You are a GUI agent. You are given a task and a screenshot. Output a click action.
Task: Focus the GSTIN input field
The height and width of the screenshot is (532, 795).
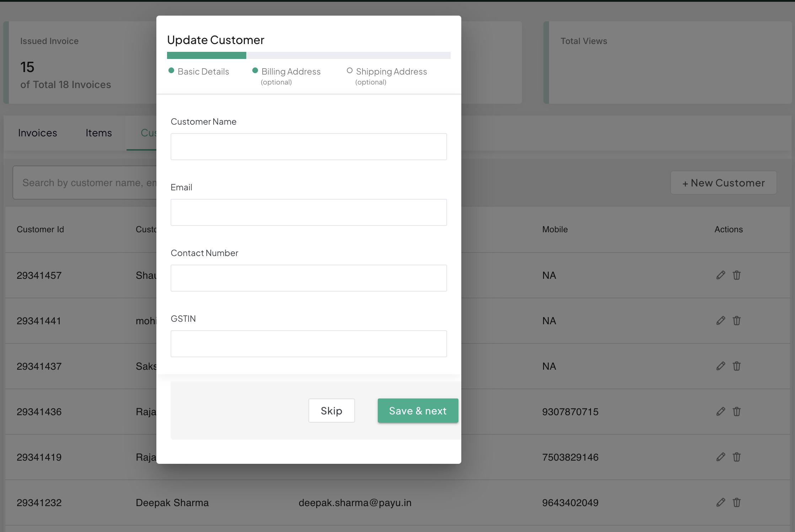click(x=308, y=344)
